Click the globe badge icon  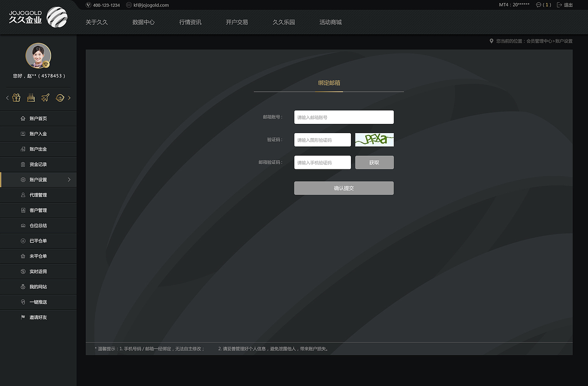[60, 97]
